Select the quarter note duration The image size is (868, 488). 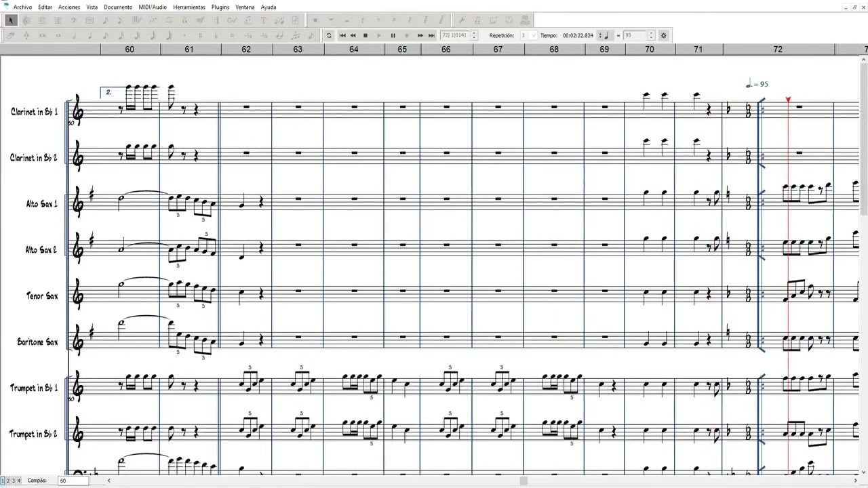(90, 35)
